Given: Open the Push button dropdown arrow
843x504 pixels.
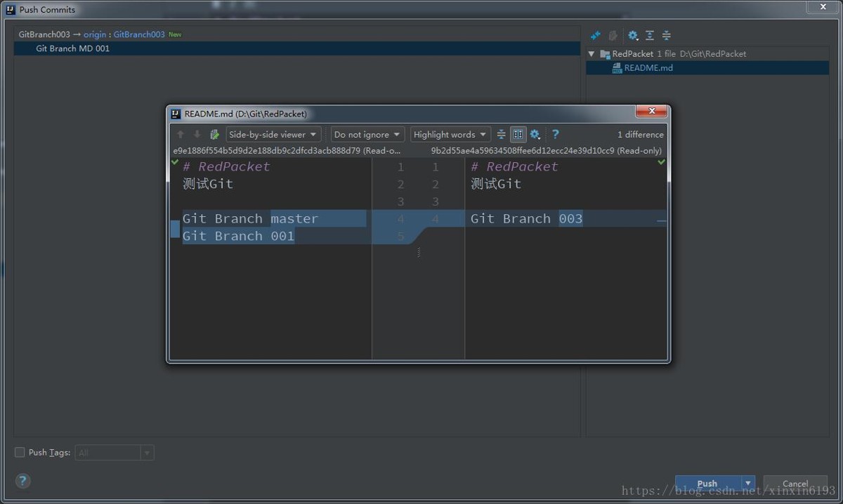Looking at the screenshot, I should tap(748, 484).
